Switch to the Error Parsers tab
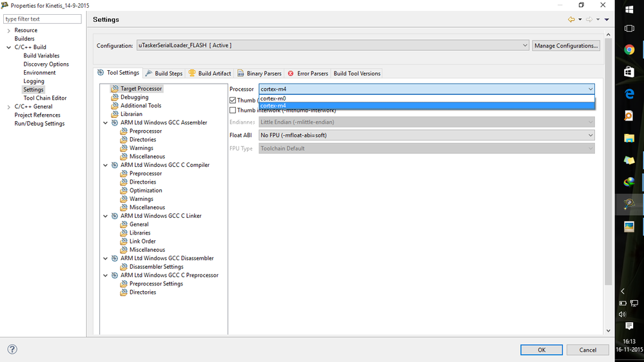The height and width of the screenshot is (362, 644). 308,73
